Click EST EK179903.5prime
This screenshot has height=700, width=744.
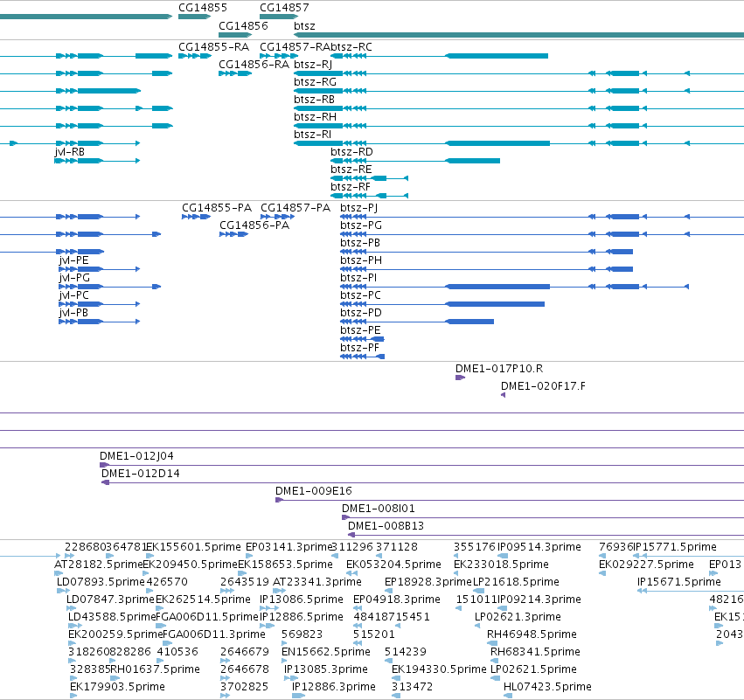click(117, 687)
